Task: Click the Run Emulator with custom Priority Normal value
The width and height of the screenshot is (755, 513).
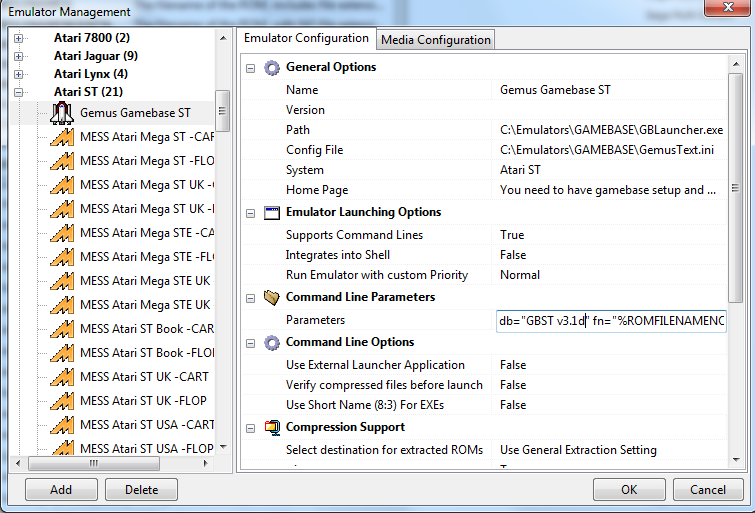Action: tap(520, 275)
